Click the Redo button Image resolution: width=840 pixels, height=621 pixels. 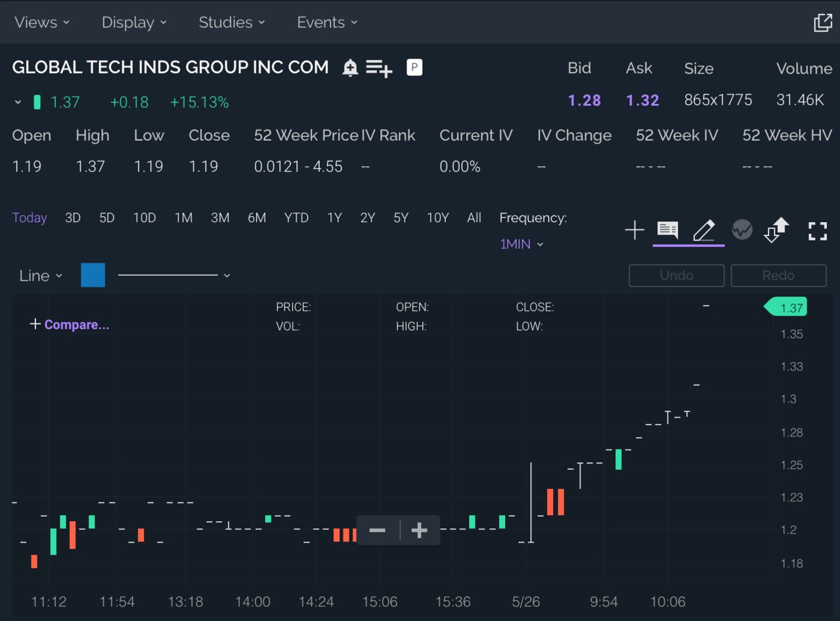click(x=778, y=275)
